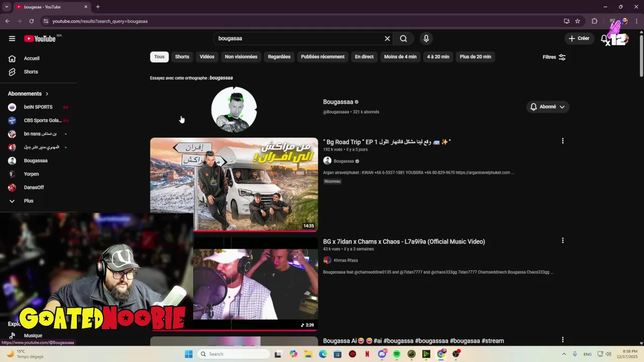The height and width of the screenshot is (362, 644).
Task: Open Chrome extensions puzzle icon
Action: tap(595, 21)
